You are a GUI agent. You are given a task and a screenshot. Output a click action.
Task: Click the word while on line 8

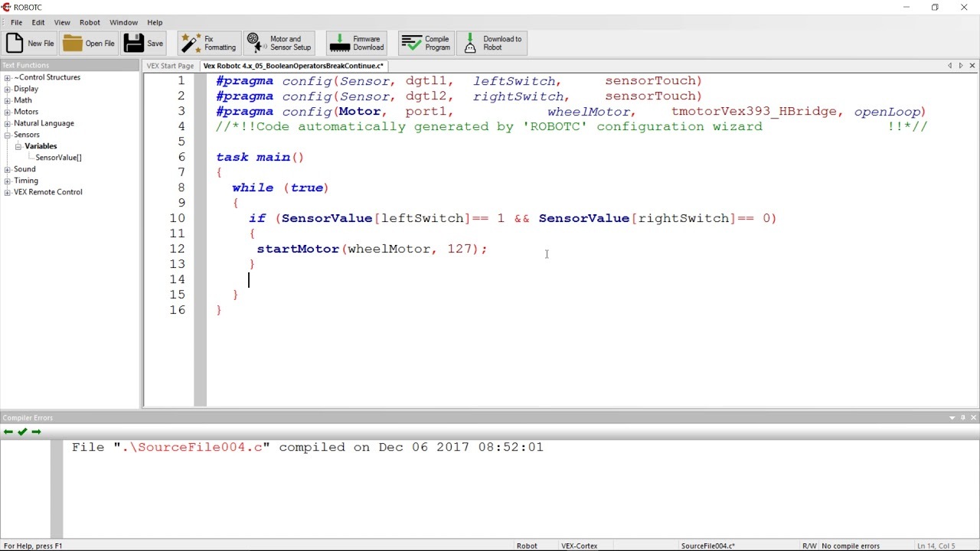click(253, 187)
